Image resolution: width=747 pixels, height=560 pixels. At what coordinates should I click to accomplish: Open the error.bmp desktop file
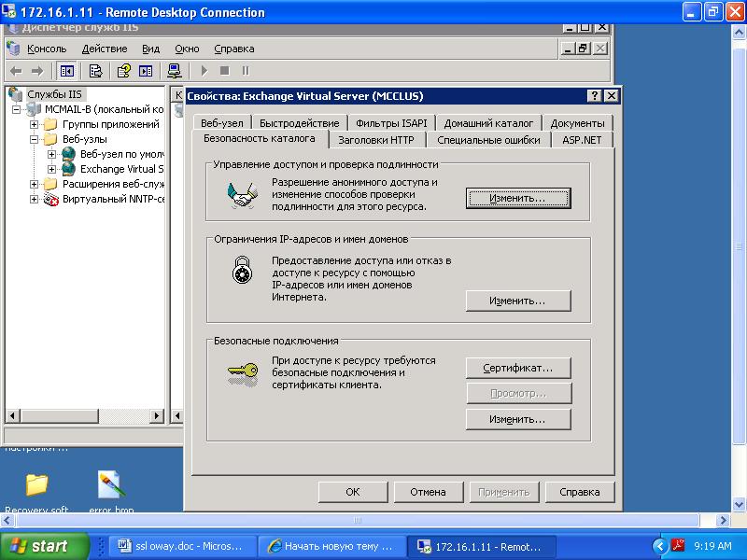pos(111,491)
